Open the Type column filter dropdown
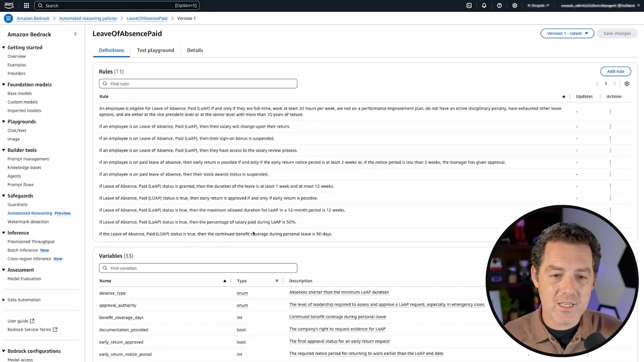The image size is (644, 362). (x=277, y=281)
